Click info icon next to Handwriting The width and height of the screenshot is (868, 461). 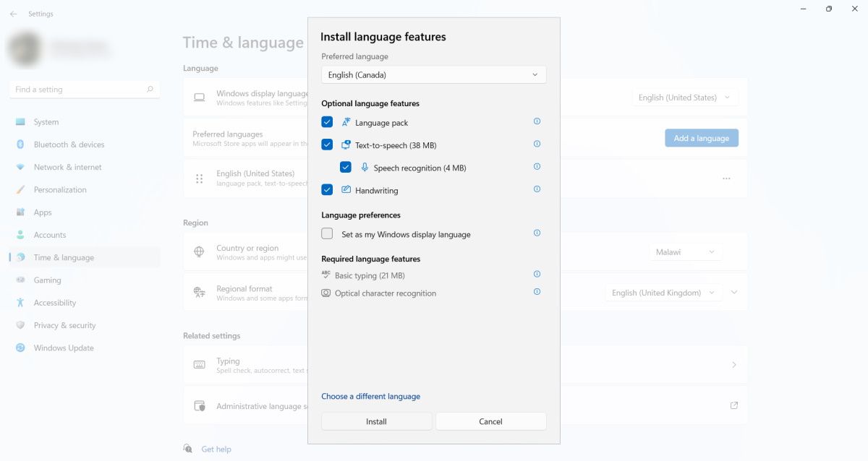(x=537, y=189)
